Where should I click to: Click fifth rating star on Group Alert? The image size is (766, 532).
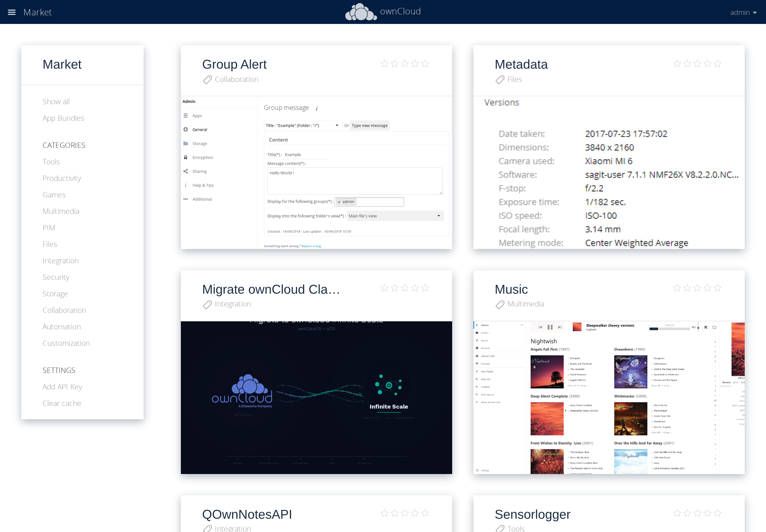(425, 63)
